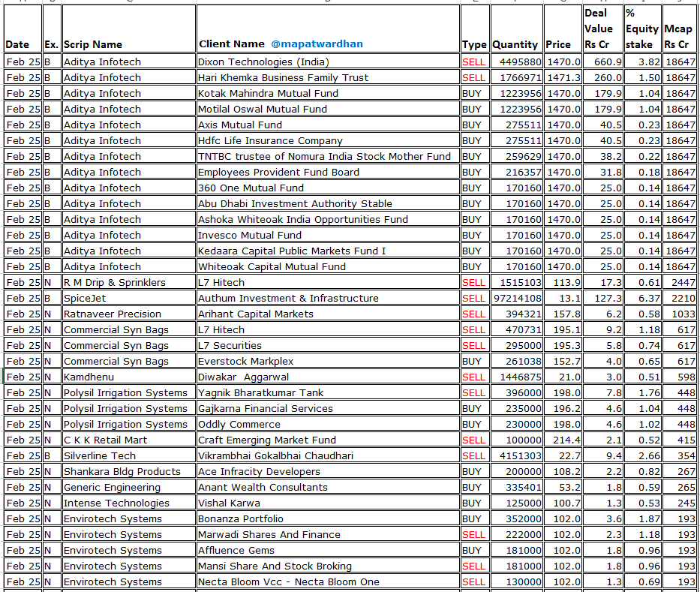
Task: Click the Gajkarna Financial Services cell
Action: click(x=328, y=408)
